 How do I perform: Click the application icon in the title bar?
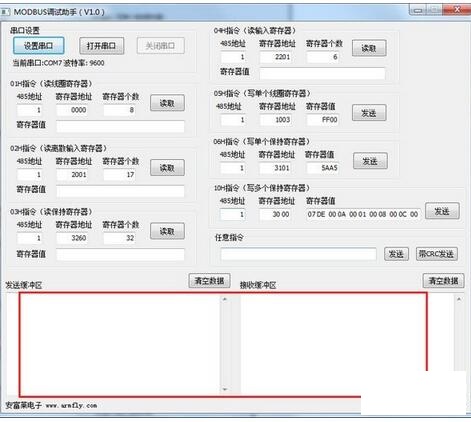6,12
